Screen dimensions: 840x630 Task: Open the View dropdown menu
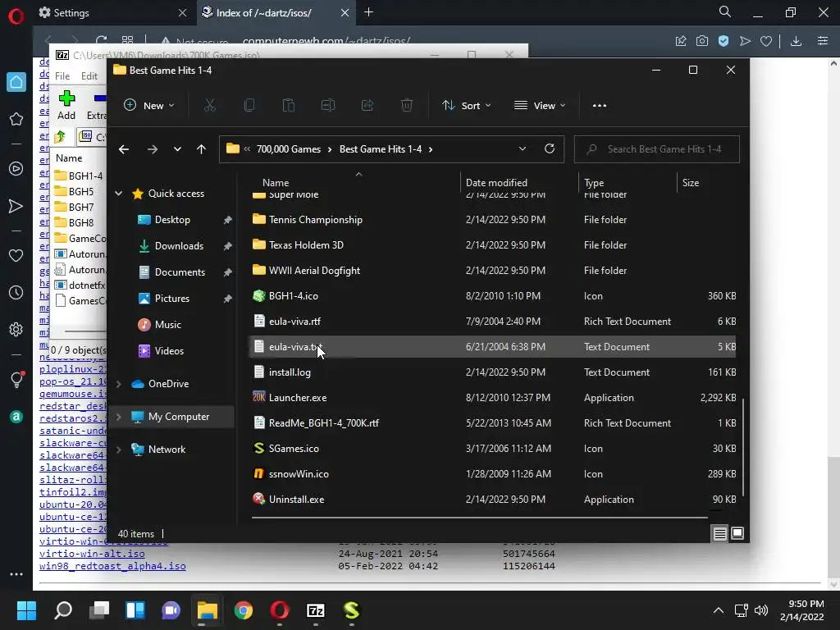pyautogui.click(x=540, y=106)
